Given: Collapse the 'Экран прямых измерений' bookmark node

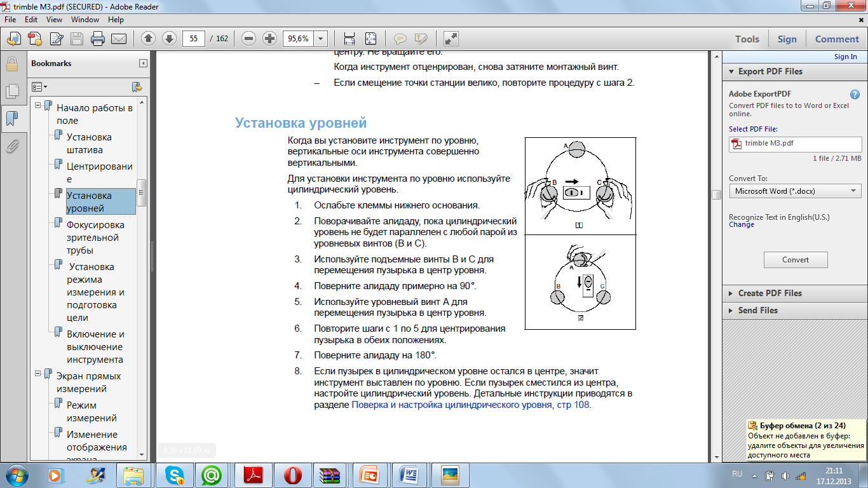Looking at the screenshot, I should pyautogui.click(x=38, y=374).
